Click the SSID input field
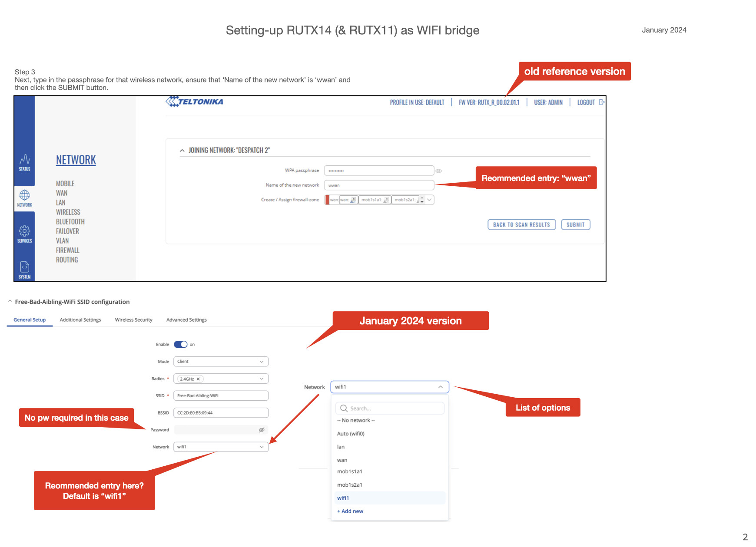Viewport: 756px width, 547px height. pos(221,396)
